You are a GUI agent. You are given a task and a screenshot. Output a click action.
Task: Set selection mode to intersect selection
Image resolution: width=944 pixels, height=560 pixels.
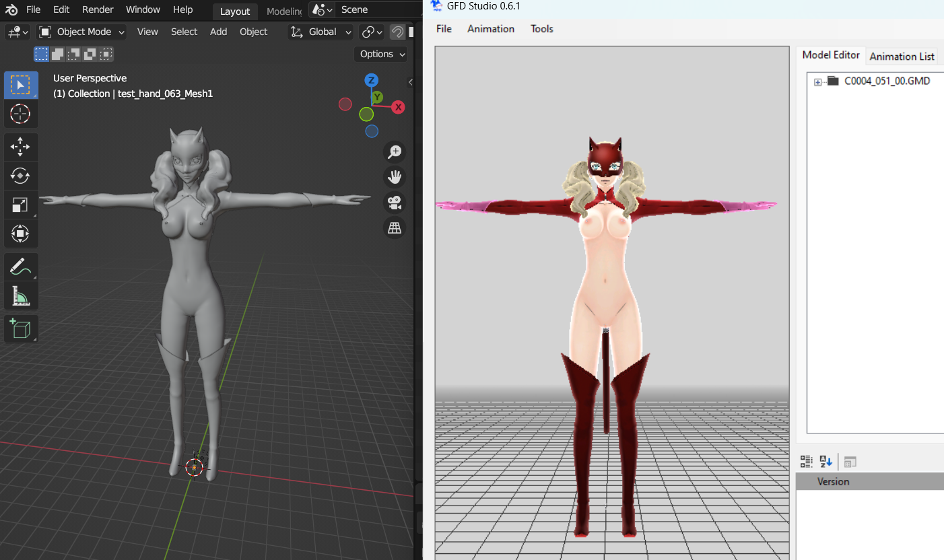point(106,55)
